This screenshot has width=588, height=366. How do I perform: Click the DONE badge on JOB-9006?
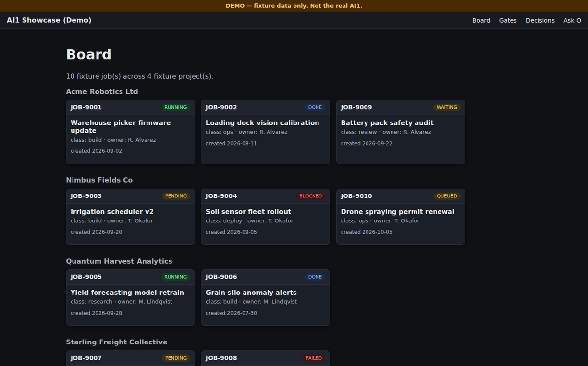point(315,277)
